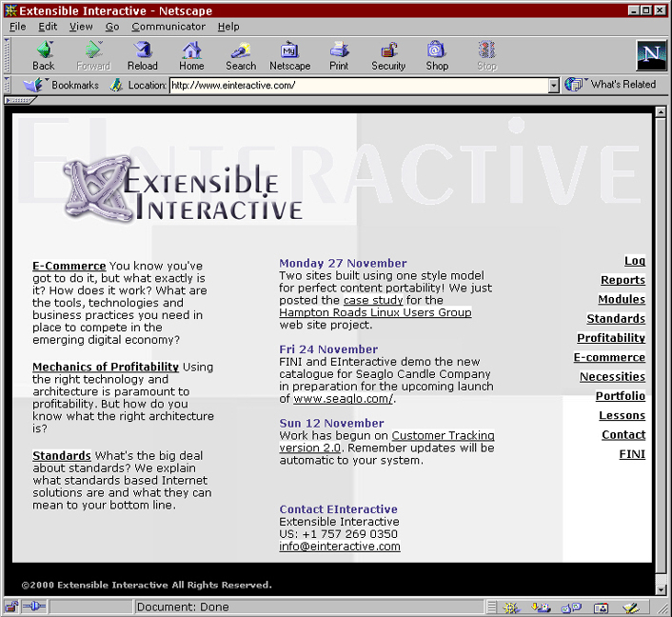Click the 'Contact EInteractive' heading
672x617 pixels.
(338, 509)
